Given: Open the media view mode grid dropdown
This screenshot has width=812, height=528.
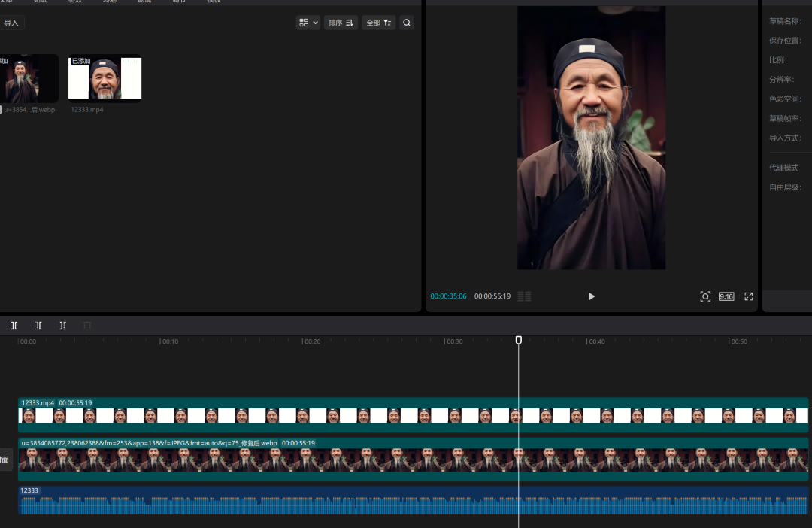Looking at the screenshot, I should click(308, 23).
